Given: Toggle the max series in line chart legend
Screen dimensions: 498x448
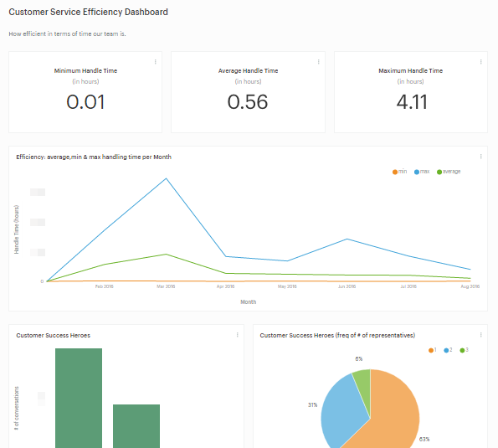Looking at the screenshot, I should [422, 172].
